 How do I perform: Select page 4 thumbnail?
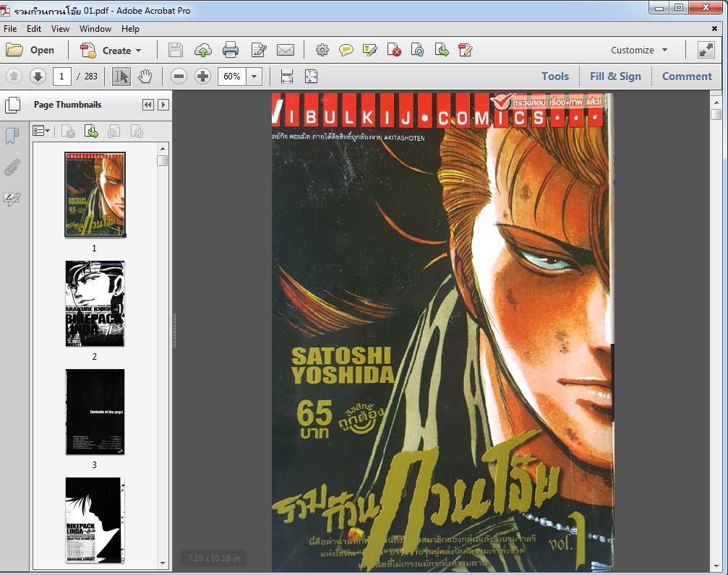point(95,520)
